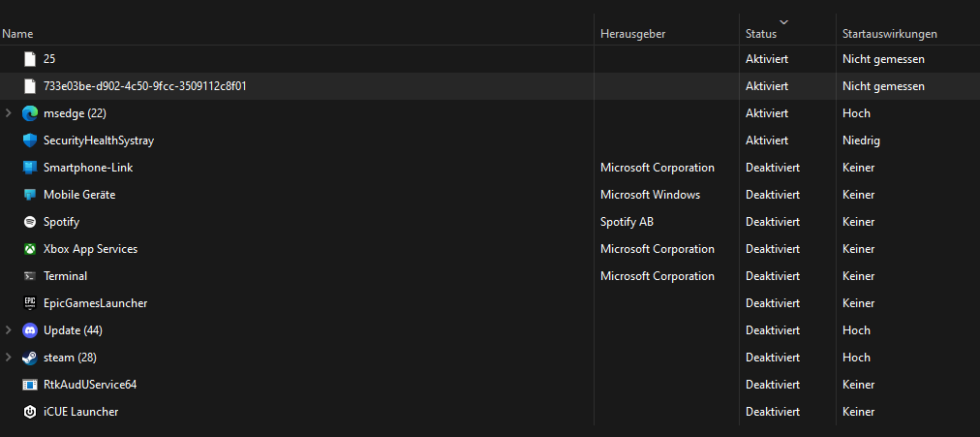Select the Steam app icon
The height and width of the screenshot is (437, 980).
pos(29,358)
